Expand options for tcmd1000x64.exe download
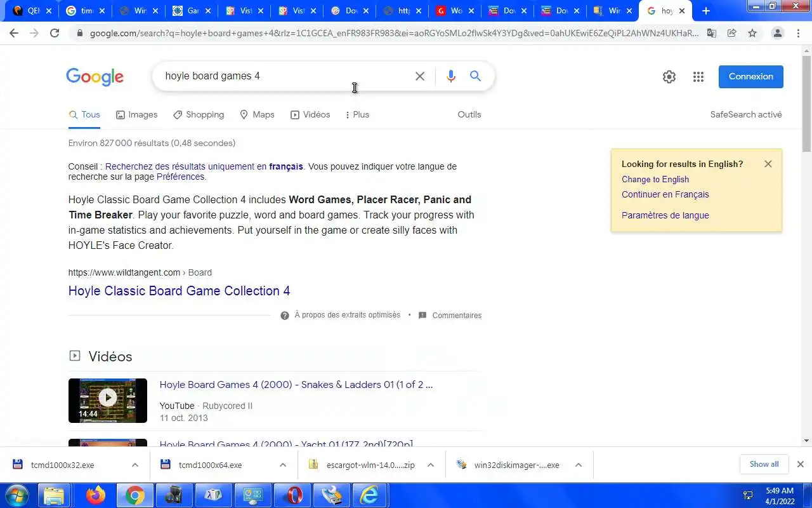Image resolution: width=812 pixels, height=508 pixels. pyautogui.click(x=283, y=465)
